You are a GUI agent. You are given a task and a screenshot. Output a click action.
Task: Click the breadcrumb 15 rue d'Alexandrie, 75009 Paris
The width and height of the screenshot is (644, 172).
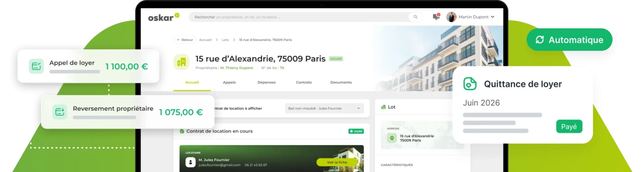point(265,40)
